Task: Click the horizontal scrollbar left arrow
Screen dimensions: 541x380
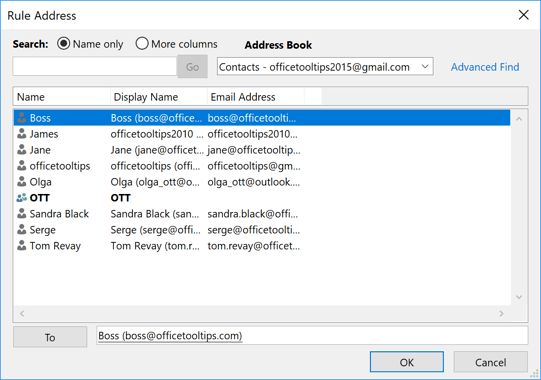Action: (x=22, y=313)
